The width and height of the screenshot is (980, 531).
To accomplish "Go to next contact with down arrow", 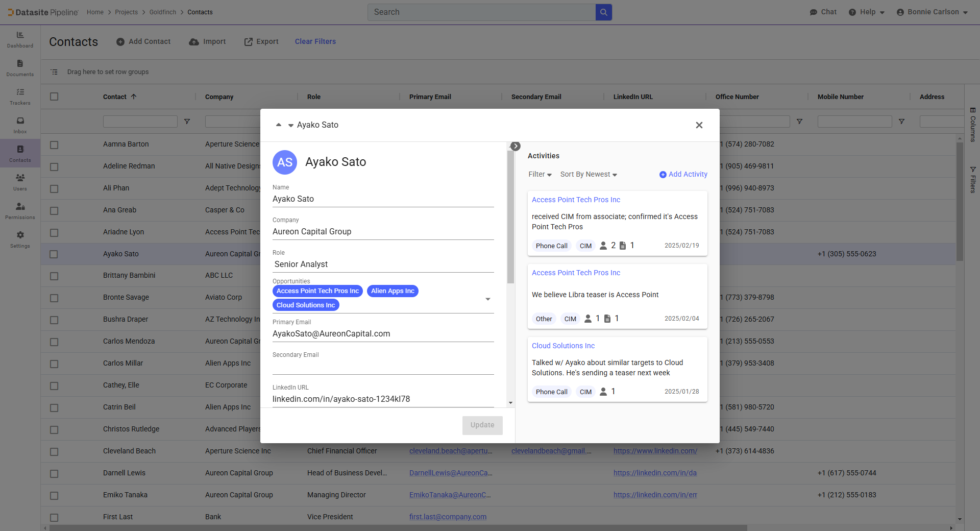I will [291, 126].
